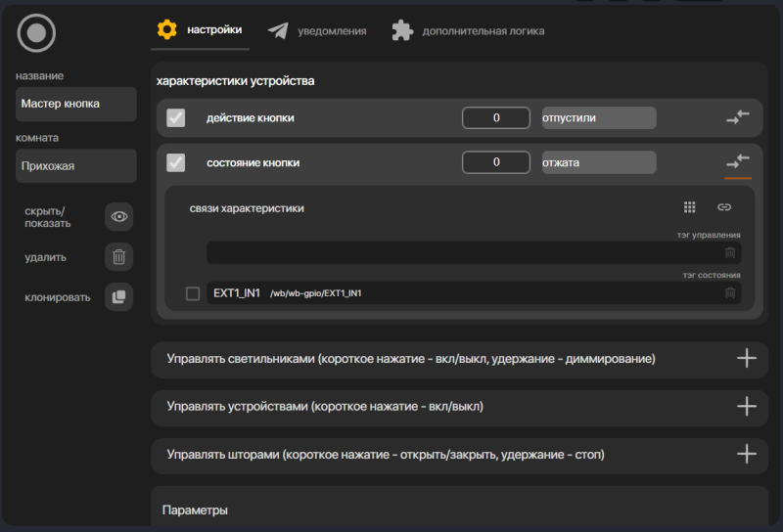The width and height of the screenshot is (783, 532).
Task: Uncheck the действие кнопки checkbox
Action: click(176, 117)
